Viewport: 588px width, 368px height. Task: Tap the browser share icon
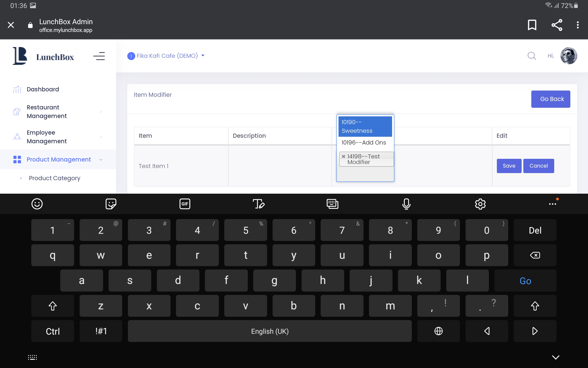557,25
